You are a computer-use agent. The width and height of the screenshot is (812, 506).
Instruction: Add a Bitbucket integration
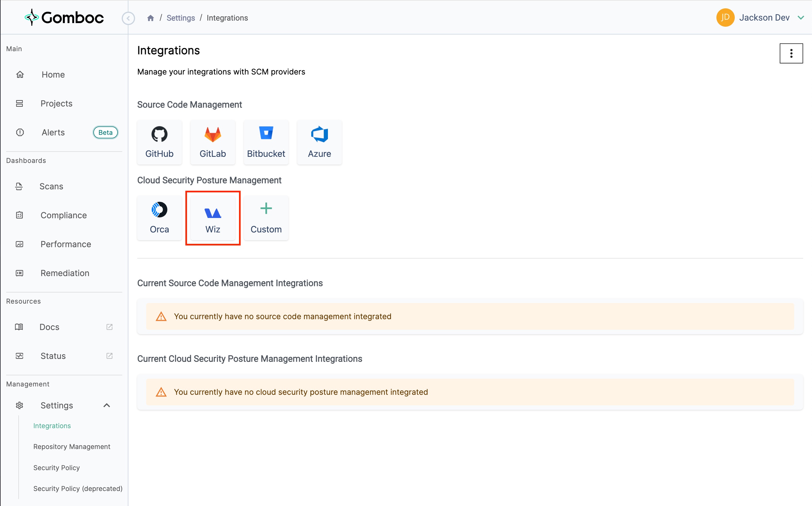[266, 142]
